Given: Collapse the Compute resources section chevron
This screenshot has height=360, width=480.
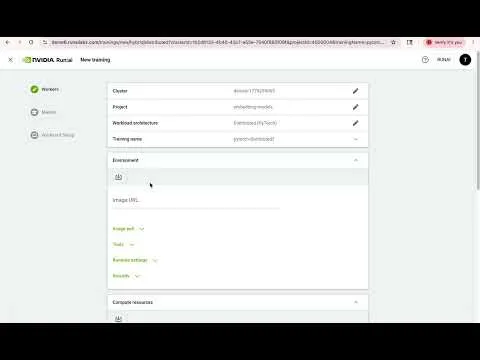Looking at the screenshot, I should coord(356,302).
